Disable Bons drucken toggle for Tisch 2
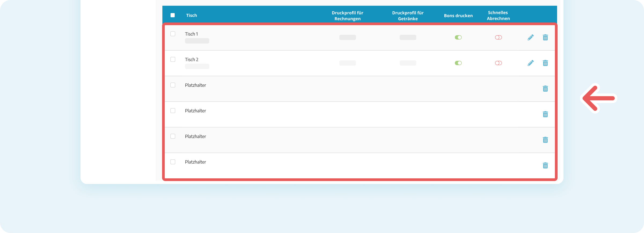 point(458,63)
